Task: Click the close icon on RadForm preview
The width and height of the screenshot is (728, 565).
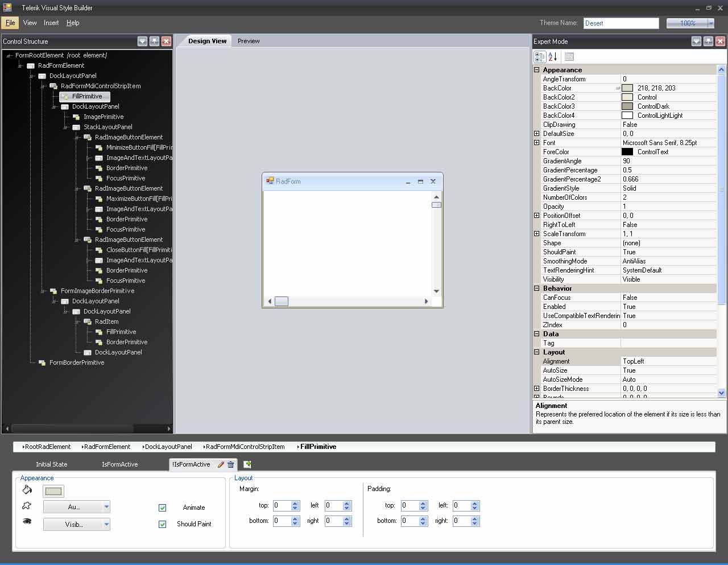Action: pyautogui.click(x=433, y=182)
